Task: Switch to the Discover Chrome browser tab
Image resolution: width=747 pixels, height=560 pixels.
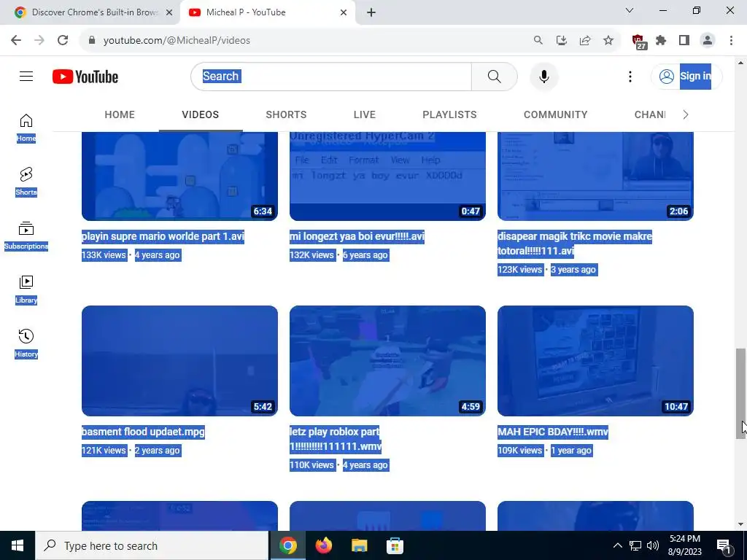Action: coord(90,12)
